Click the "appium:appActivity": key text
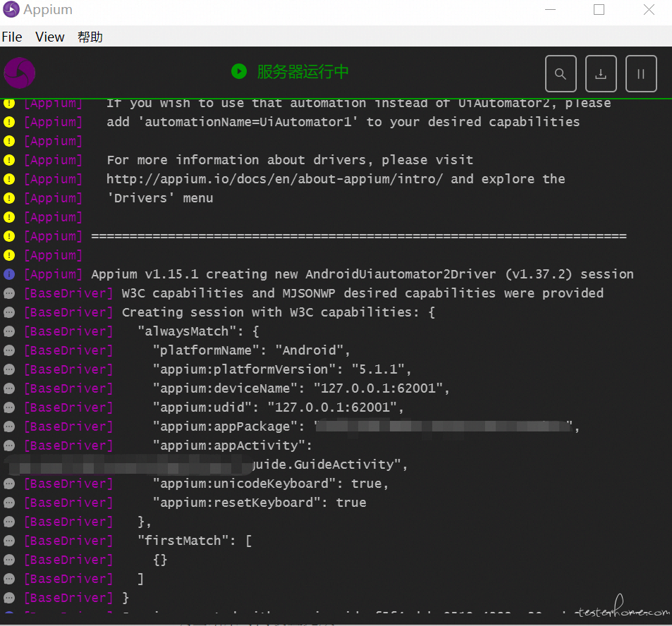 pos(232,446)
